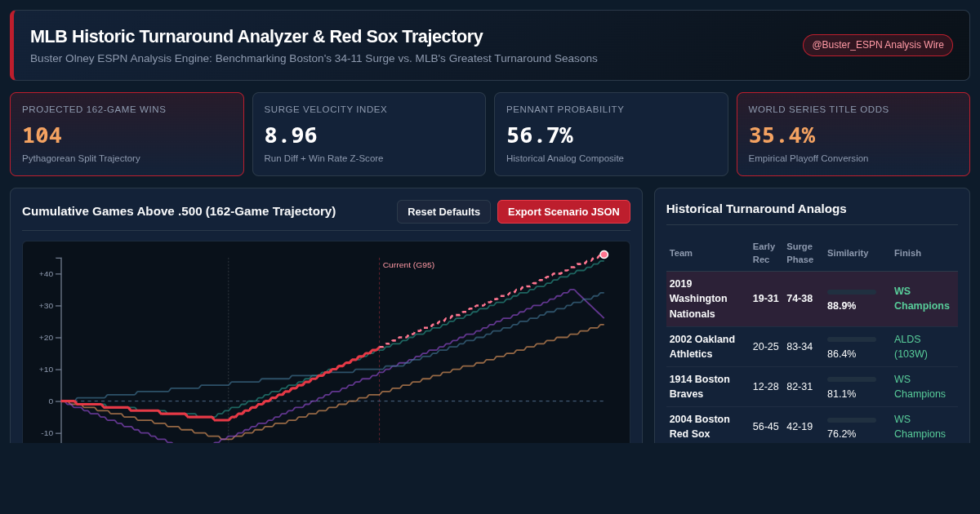Select the 2019 Washington Nationals row
This screenshot has height=514, width=980.
812,299
